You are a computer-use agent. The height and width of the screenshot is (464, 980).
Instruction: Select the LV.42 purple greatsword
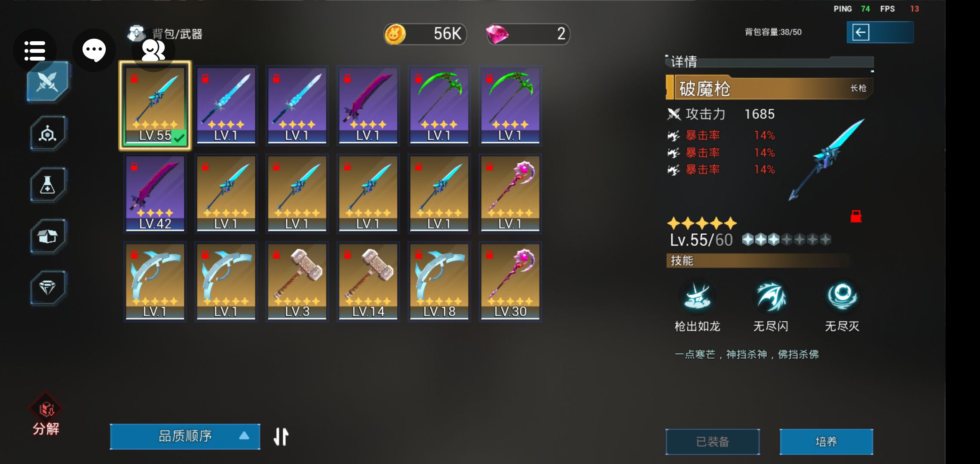click(x=155, y=194)
